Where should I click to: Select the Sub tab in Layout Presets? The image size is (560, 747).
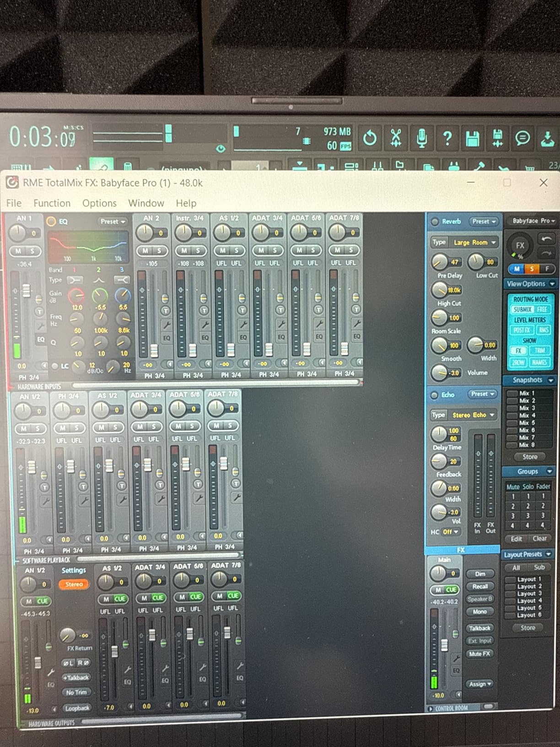coord(539,568)
